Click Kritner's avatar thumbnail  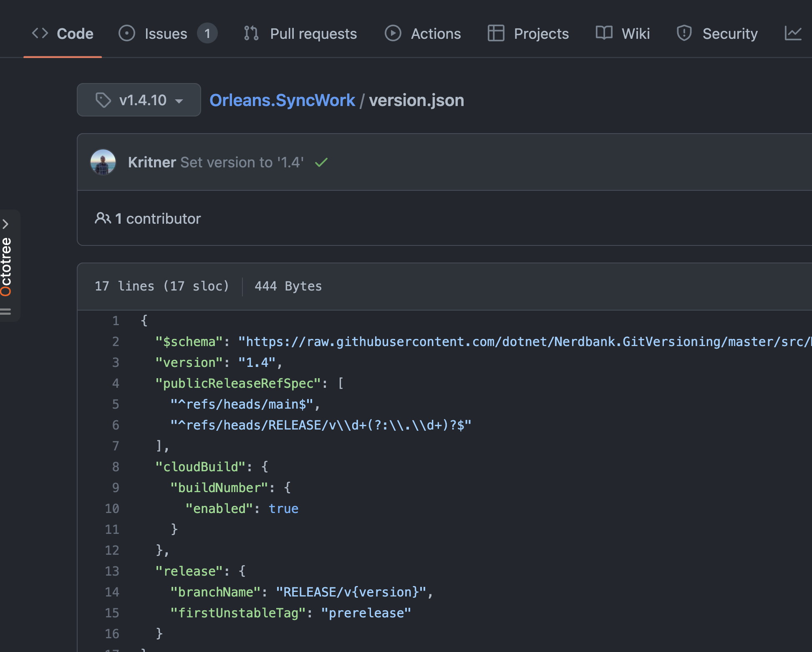point(103,162)
